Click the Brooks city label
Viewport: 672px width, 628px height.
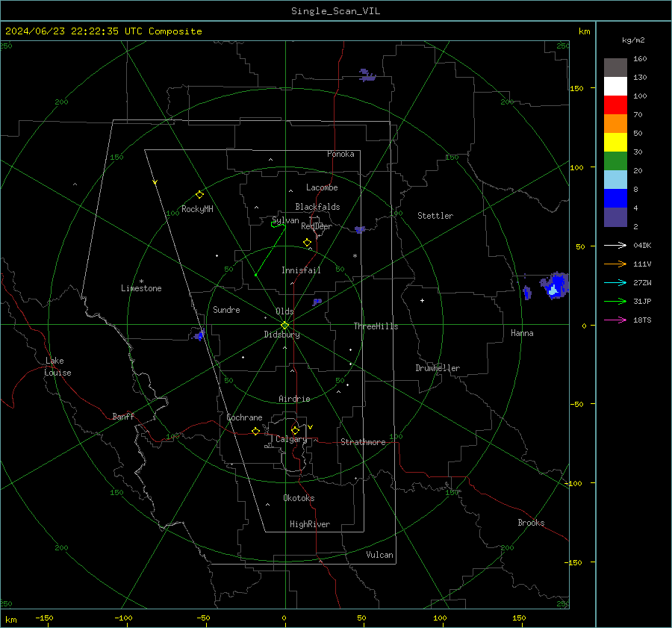pyautogui.click(x=531, y=523)
